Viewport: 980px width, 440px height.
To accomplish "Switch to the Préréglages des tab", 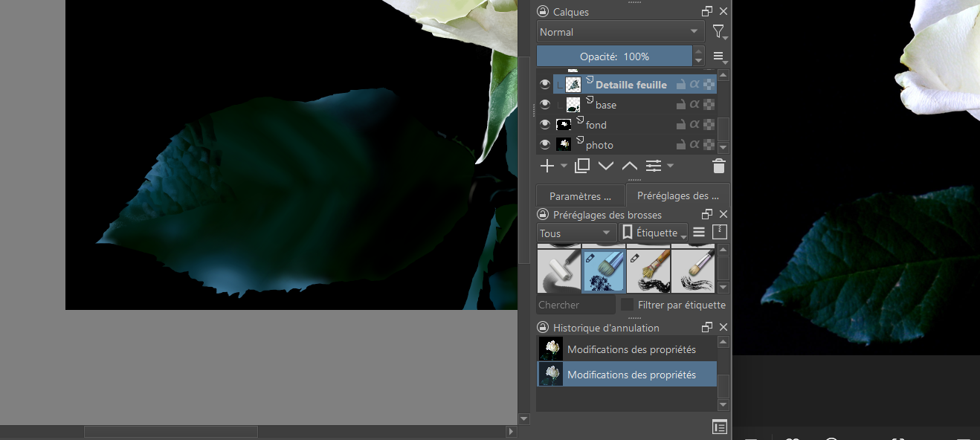I will click(x=677, y=196).
